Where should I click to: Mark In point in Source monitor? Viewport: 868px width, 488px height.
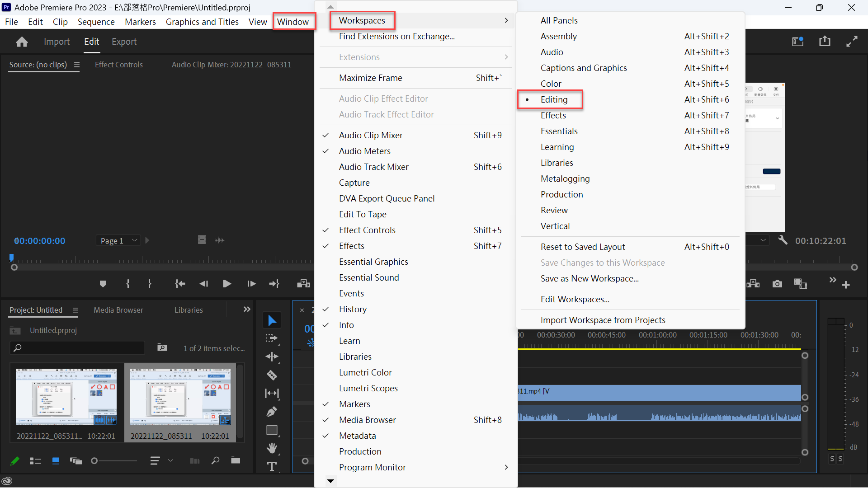[128, 284]
